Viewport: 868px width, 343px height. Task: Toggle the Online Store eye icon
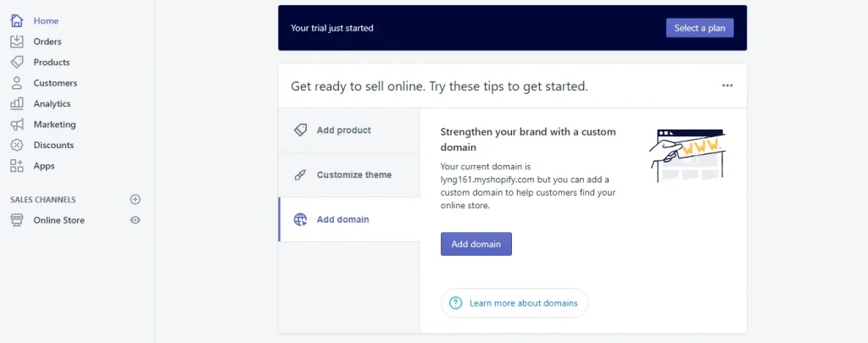[x=135, y=220]
